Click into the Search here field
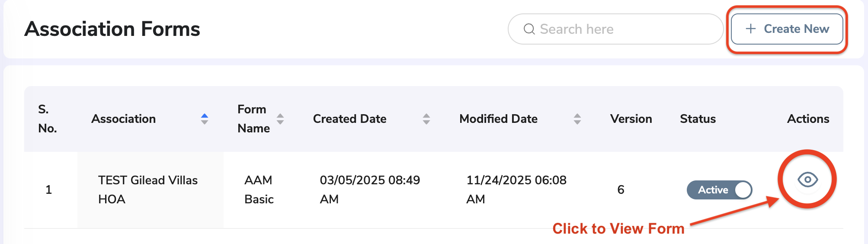Image resolution: width=868 pixels, height=244 pixels. (x=615, y=29)
